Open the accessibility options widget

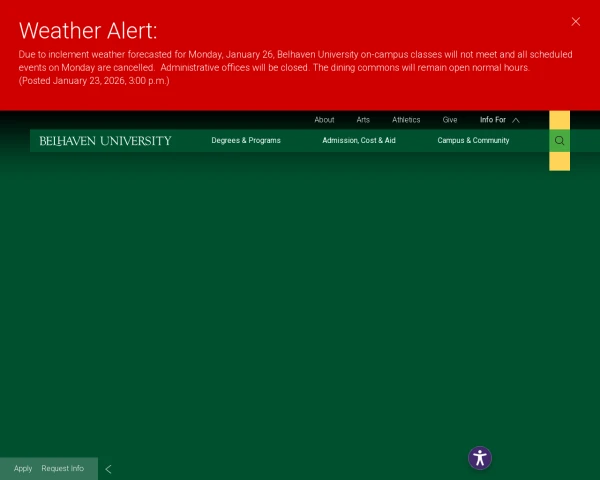(x=480, y=458)
